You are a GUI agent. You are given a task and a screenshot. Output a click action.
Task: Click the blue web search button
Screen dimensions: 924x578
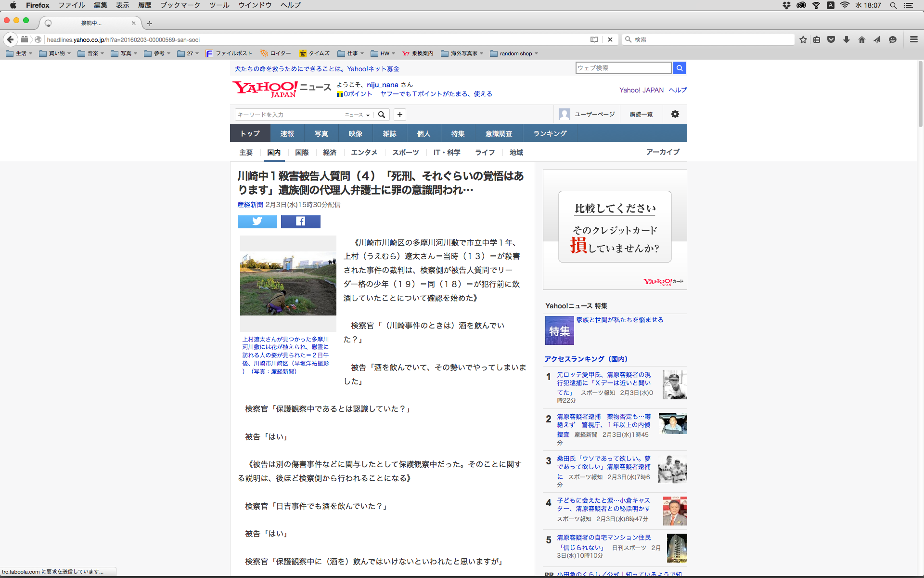[x=680, y=68]
